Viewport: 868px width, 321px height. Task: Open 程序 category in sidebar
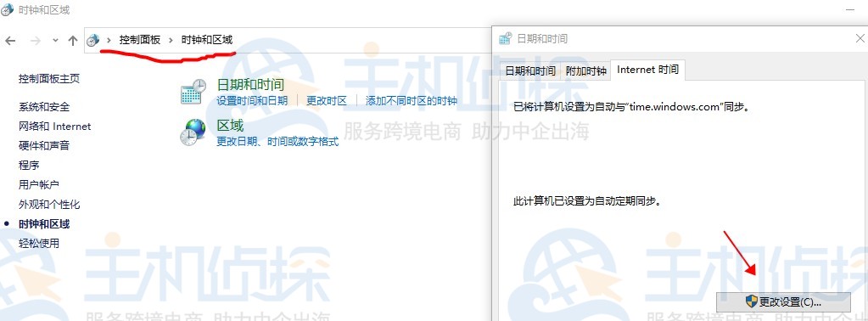(x=29, y=166)
